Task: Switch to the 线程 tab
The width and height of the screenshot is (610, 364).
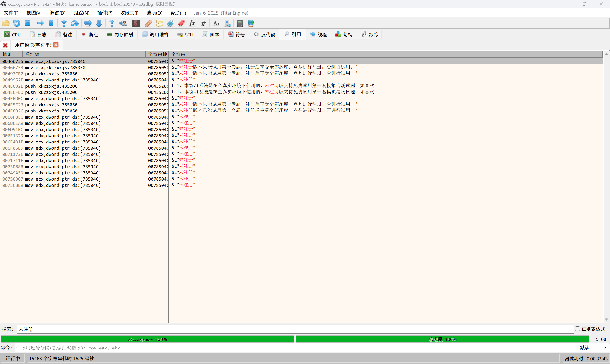Action: pos(318,35)
